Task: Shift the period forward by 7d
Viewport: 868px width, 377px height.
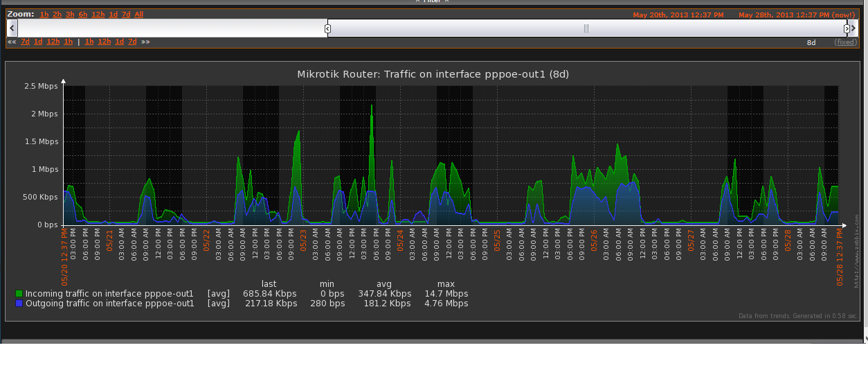Action: (x=132, y=42)
